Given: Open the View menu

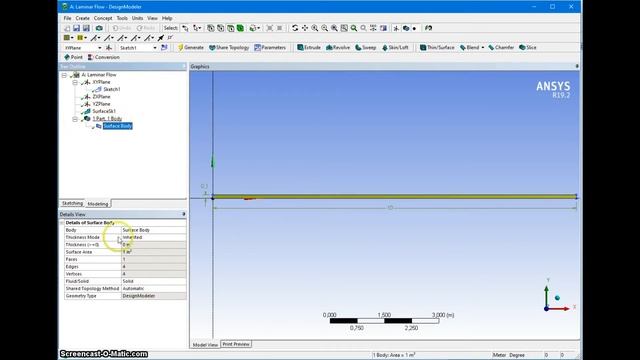Looking at the screenshot, I should point(152,18).
